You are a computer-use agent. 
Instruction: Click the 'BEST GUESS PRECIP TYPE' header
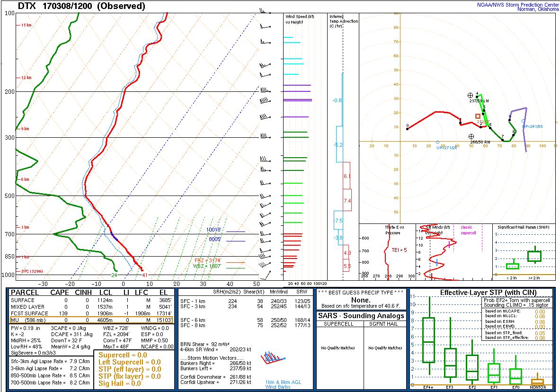coord(361,293)
